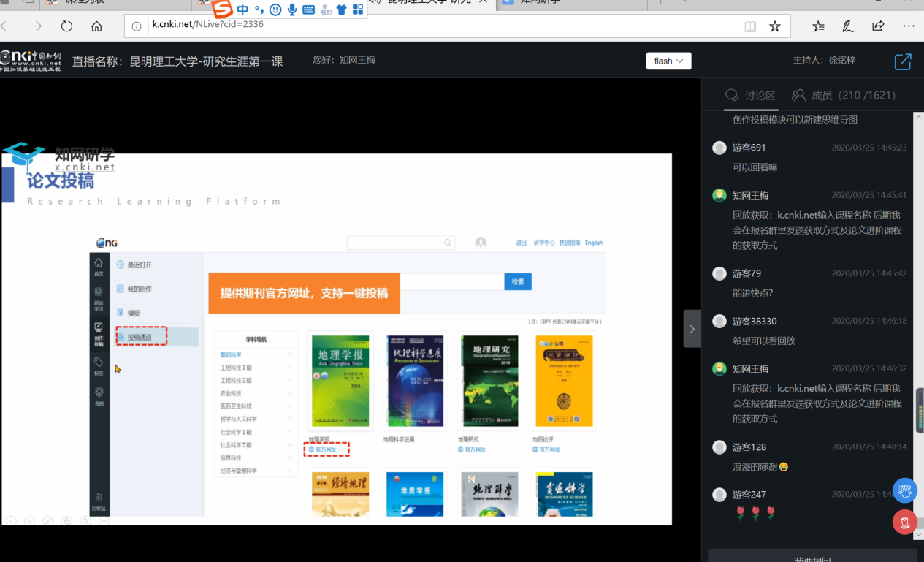This screenshot has width=924, height=562.
Task: Click the CNKI logo in the header
Action: point(31,61)
